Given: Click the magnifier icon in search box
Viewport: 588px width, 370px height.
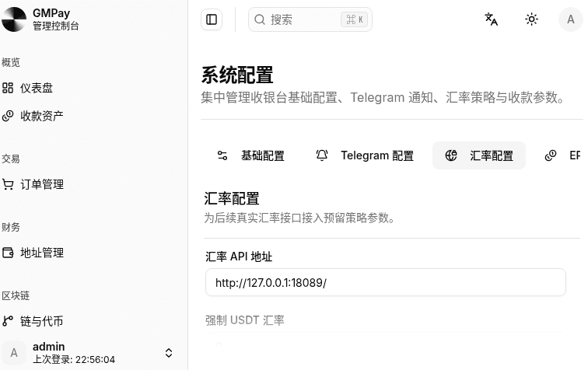Looking at the screenshot, I should pos(260,19).
